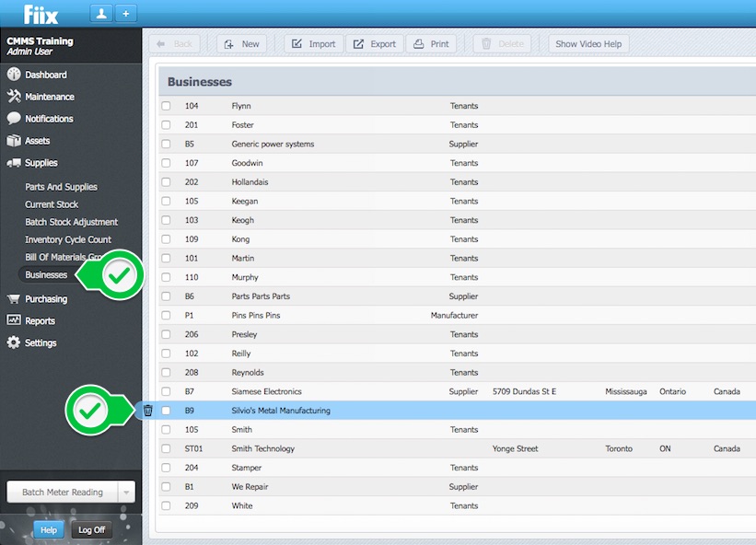Select the 204 Stamper row
This screenshot has height=545, width=756.
[457, 468]
